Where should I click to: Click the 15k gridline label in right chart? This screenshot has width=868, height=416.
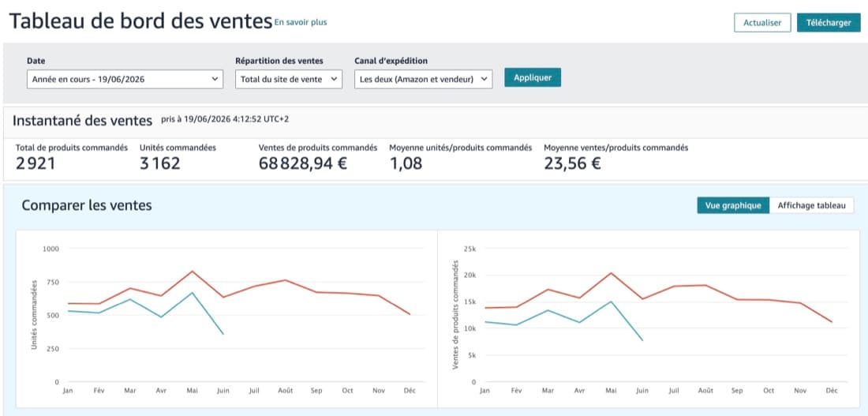click(470, 302)
